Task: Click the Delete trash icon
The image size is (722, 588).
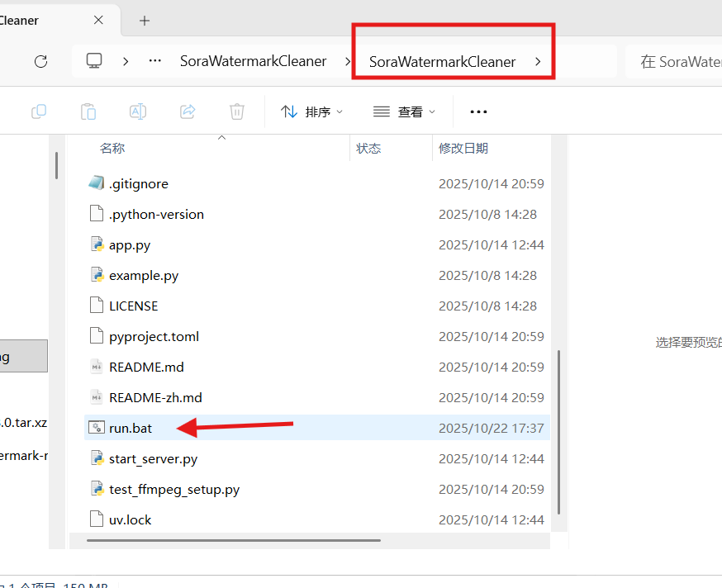Action: pyautogui.click(x=237, y=111)
